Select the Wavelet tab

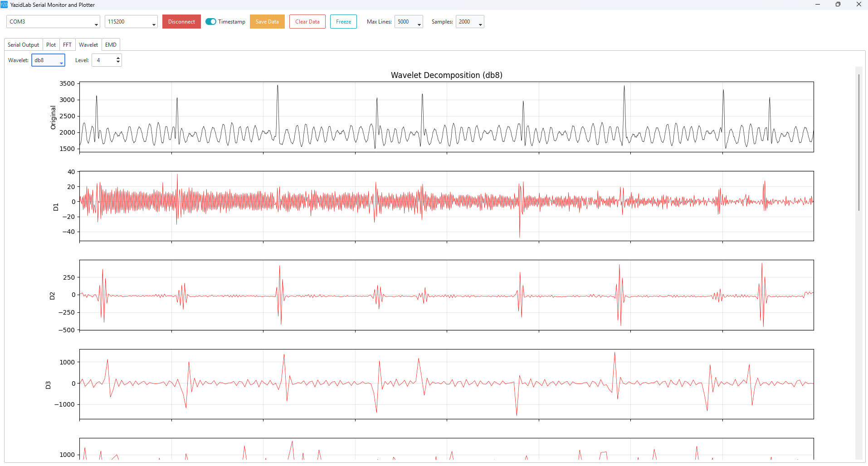pyautogui.click(x=88, y=45)
